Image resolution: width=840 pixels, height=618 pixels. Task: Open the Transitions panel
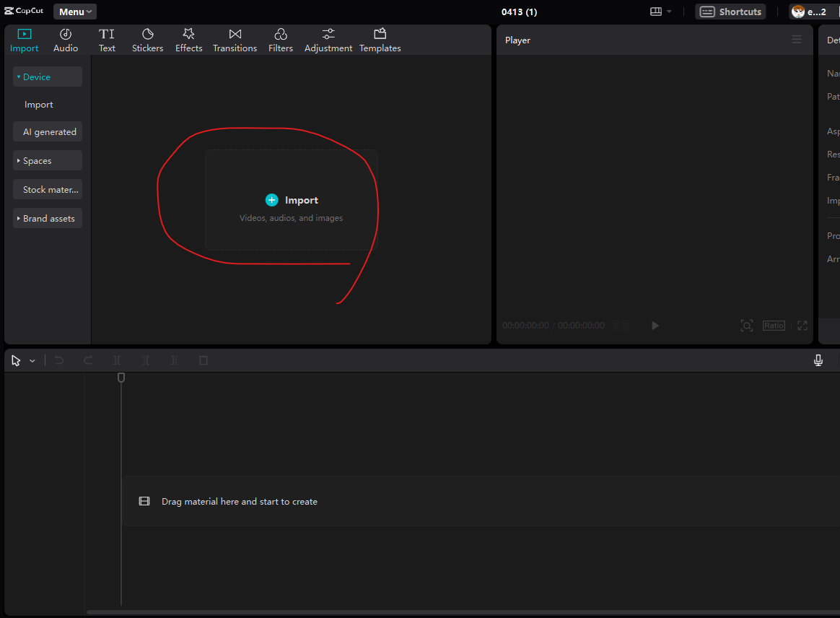click(x=235, y=40)
